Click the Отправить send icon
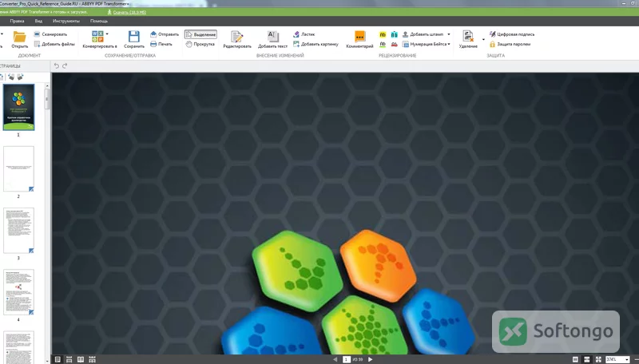The width and height of the screenshot is (639, 364). [153, 34]
